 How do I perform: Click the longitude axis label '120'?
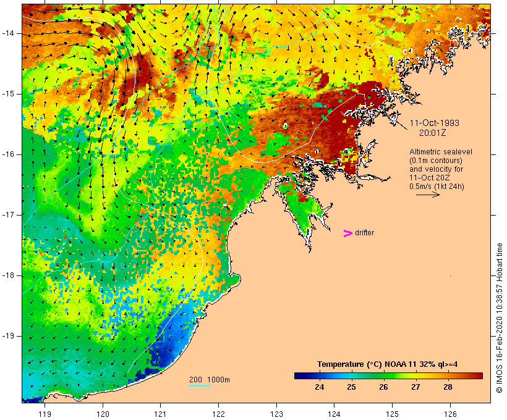103,414
